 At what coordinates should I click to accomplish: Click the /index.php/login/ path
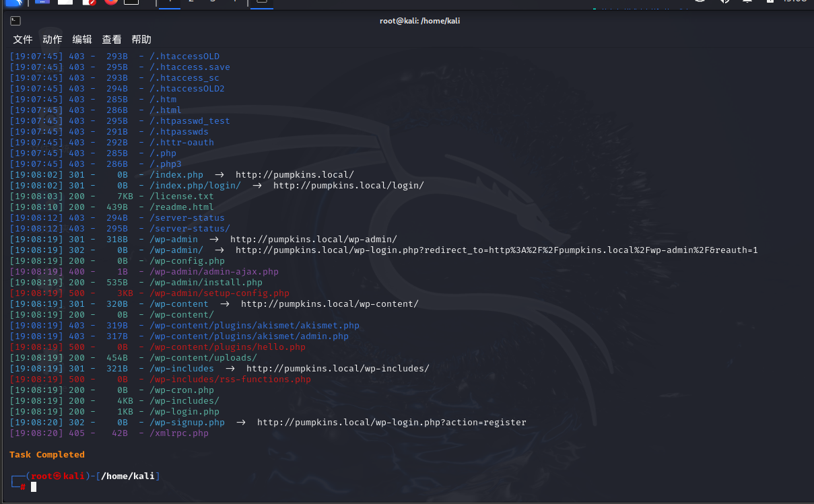(195, 186)
